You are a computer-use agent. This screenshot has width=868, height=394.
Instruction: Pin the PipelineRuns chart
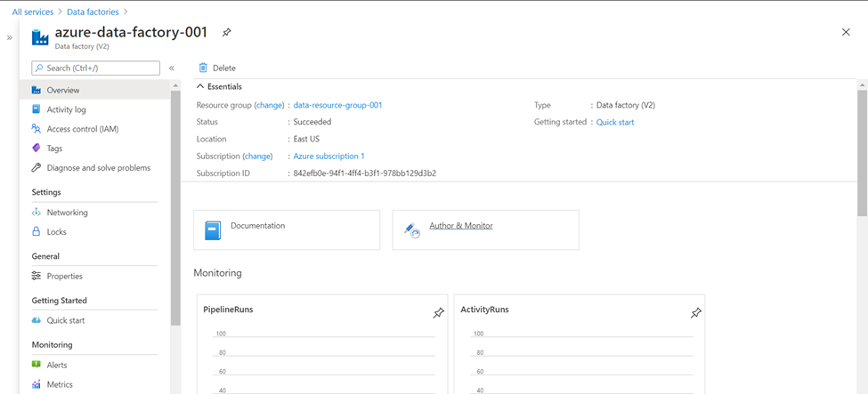tap(438, 313)
